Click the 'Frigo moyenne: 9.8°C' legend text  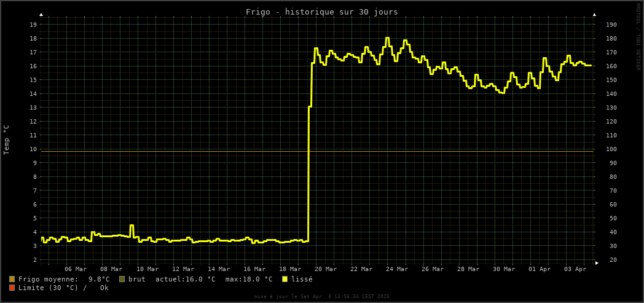click(64, 279)
